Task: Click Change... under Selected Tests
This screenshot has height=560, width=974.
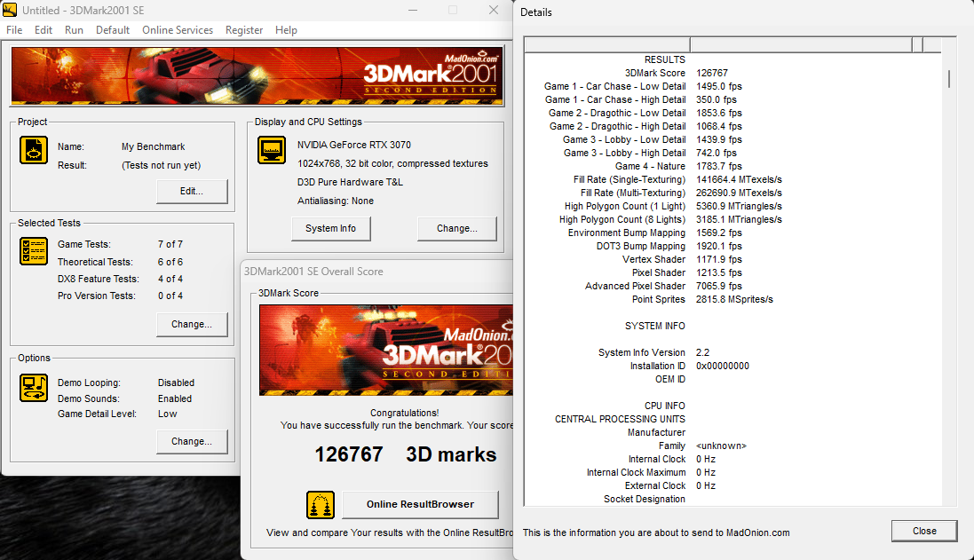Action: 192,324
